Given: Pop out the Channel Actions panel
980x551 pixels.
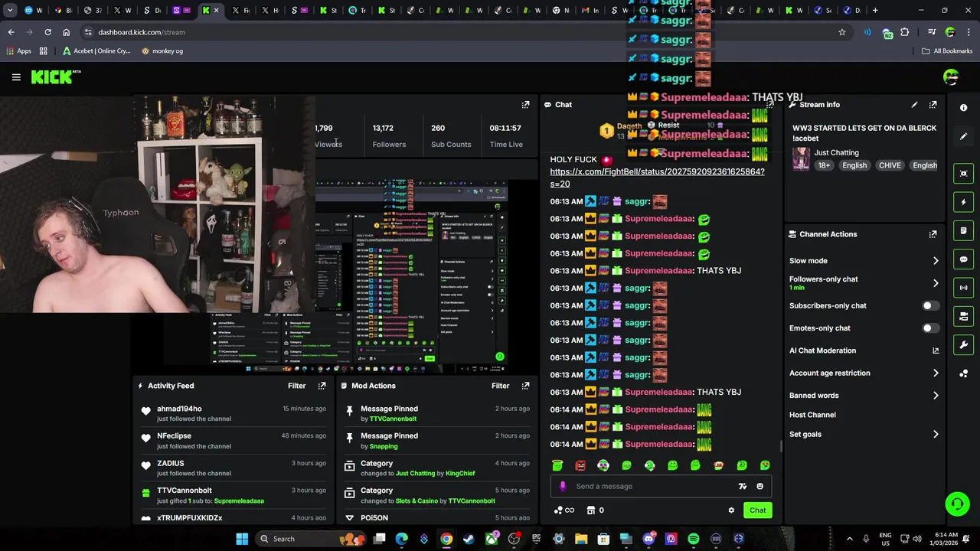Looking at the screenshot, I should coord(933,234).
